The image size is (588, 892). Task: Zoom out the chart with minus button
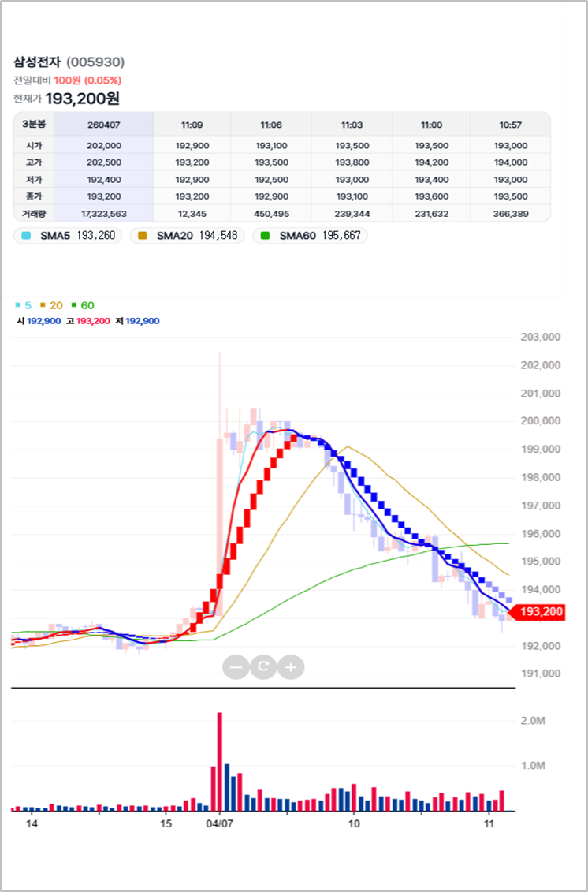[236, 666]
